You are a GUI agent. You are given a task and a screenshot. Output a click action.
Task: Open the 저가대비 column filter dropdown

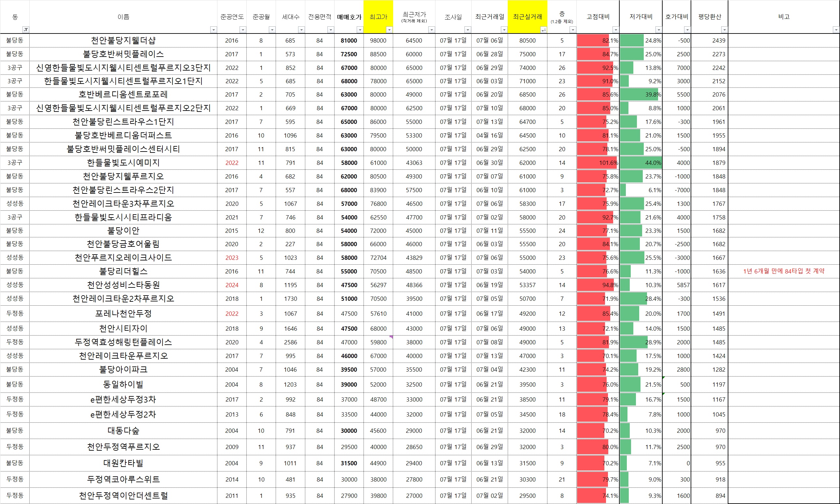click(x=658, y=30)
